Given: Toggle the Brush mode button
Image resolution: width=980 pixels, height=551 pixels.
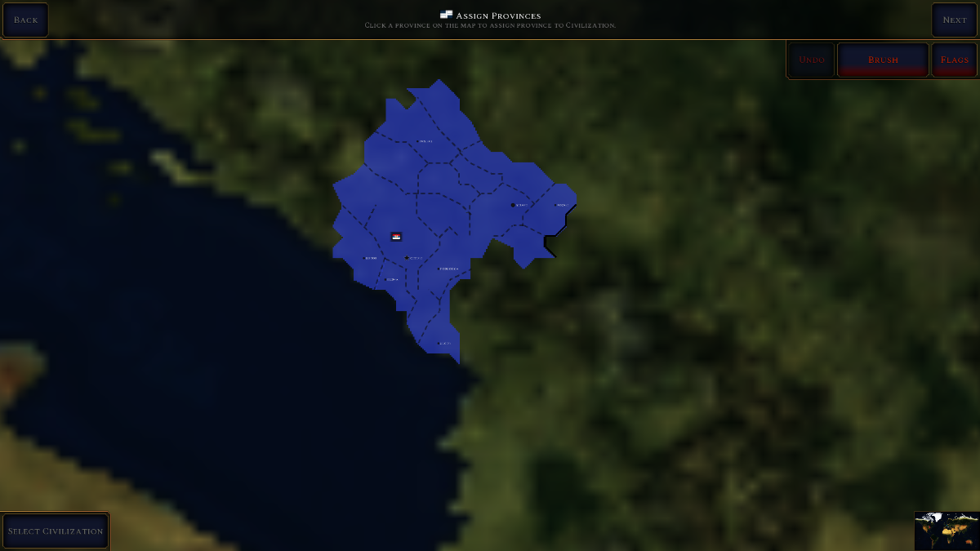Looking at the screenshot, I should (x=883, y=60).
